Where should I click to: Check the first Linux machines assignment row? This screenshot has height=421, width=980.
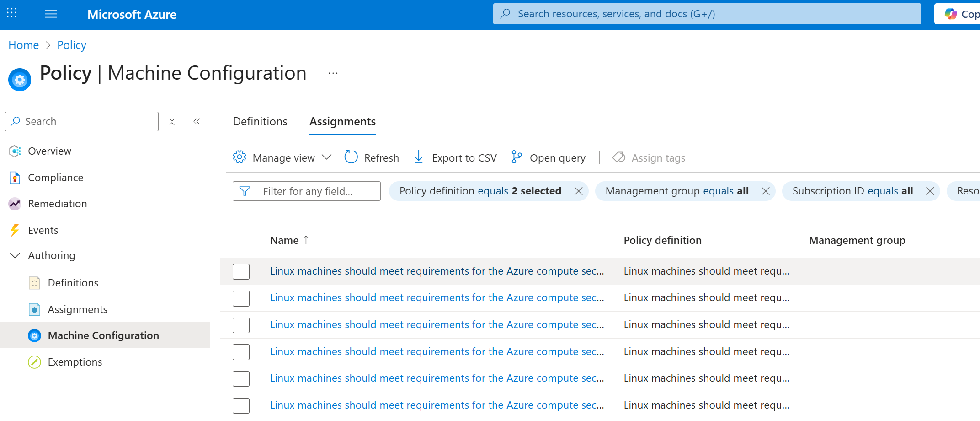pyautogui.click(x=241, y=271)
